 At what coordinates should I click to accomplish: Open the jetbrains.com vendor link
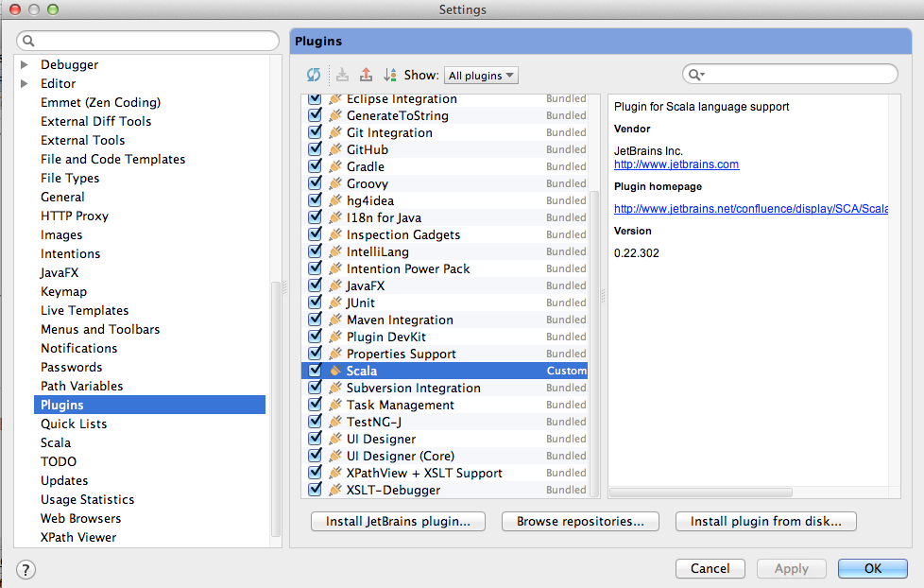(x=676, y=164)
